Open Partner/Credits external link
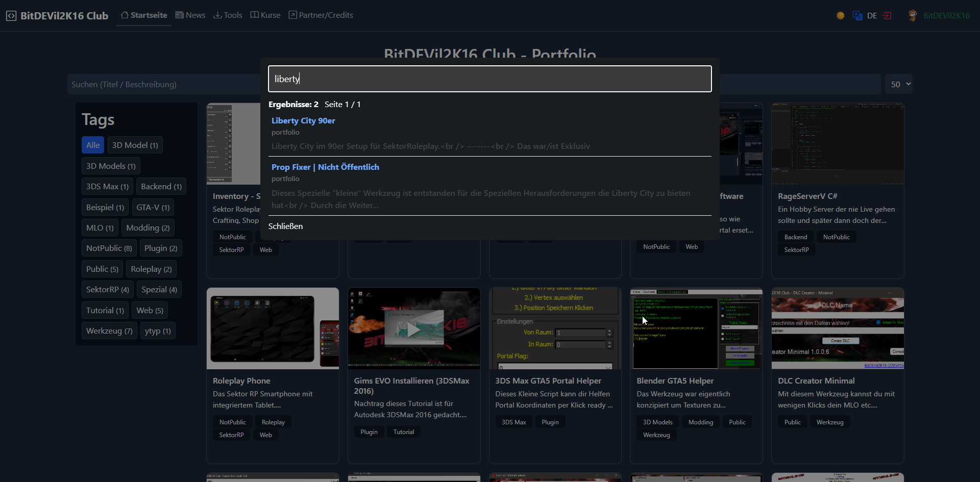 click(x=321, y=15)
